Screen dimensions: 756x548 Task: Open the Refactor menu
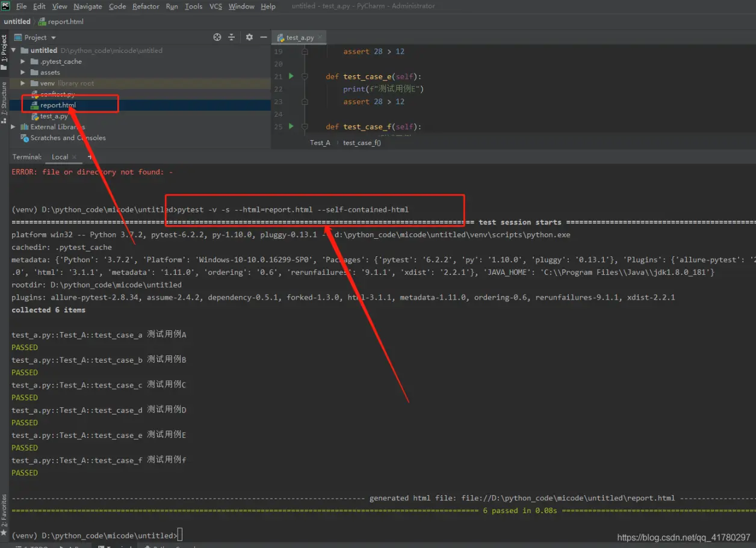click(x=146, y=6)
